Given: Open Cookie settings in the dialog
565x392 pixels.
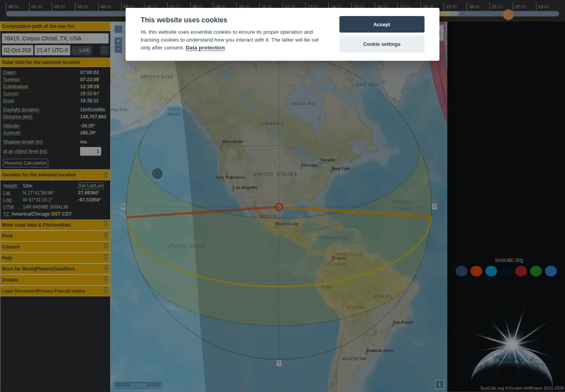Looking at the screenshot, I should (382, 44).
